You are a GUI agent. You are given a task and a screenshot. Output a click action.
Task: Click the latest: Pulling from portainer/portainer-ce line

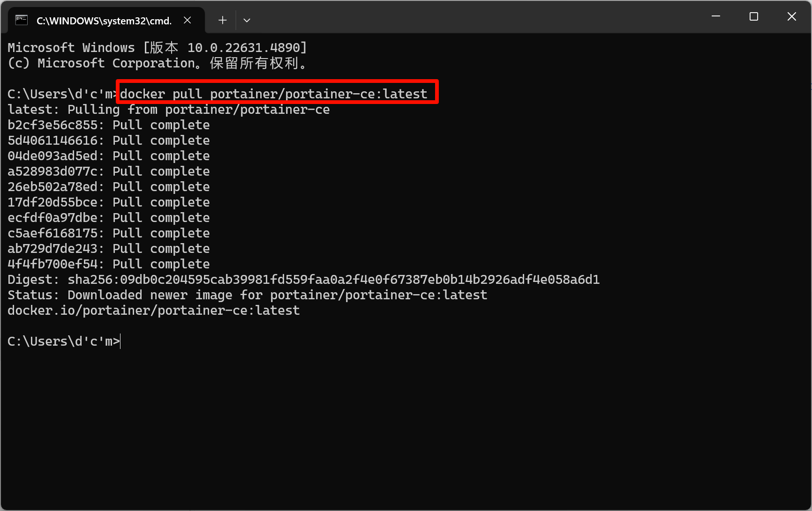point(168,109)
